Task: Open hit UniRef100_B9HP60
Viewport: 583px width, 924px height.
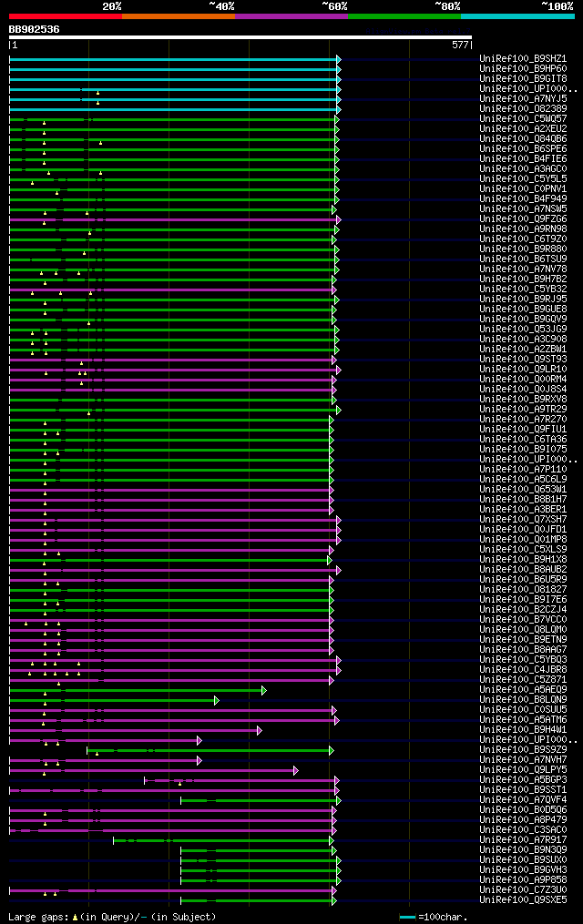Action: click(523, 69)
